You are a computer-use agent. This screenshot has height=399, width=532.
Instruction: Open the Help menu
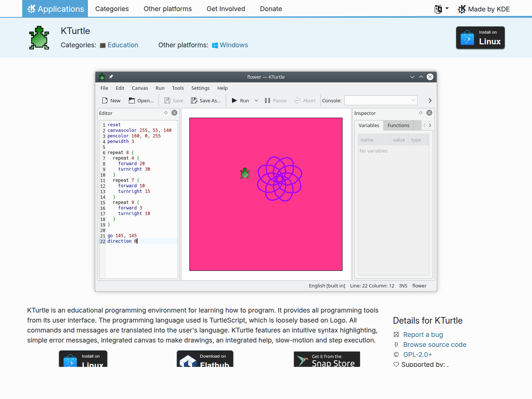click(222, 88)
